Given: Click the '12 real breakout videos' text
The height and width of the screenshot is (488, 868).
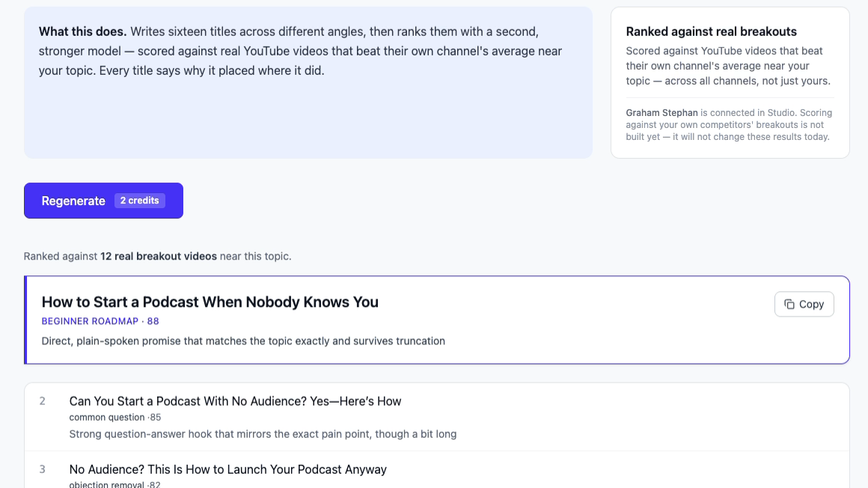Looking at the screenshot, I should coord(159,257).
